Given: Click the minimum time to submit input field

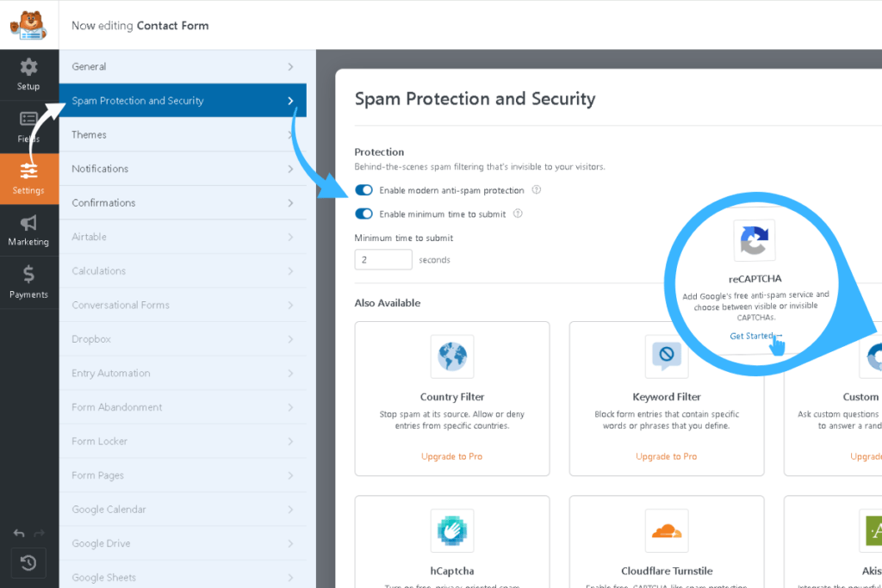Looking at the screenshot, I should [382, 259].
